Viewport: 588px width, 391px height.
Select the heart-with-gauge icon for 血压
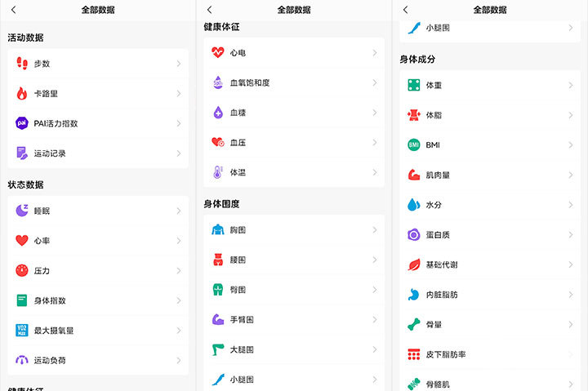[x=218, y=143]
